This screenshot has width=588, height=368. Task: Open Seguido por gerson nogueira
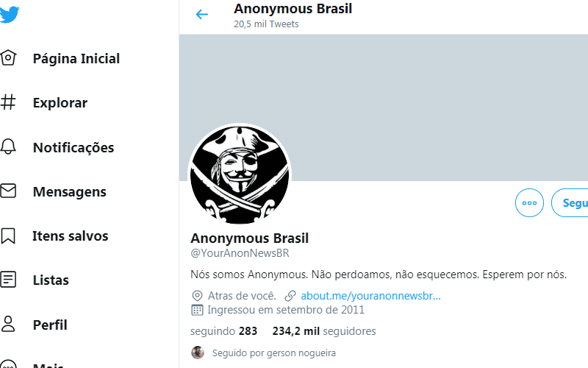[273, 353]
